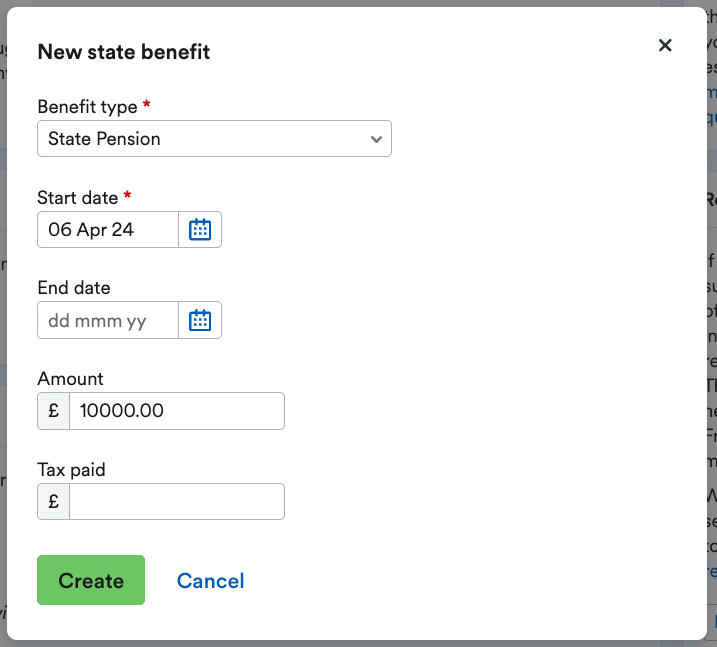
Task: Open the Start date calendar picker
Action: (x=200, y=230)
